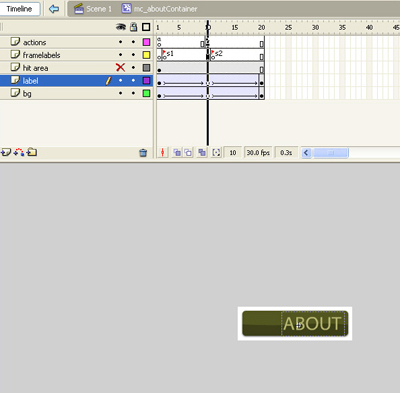
Task: Select the bg layer
Action: [27, 94]
